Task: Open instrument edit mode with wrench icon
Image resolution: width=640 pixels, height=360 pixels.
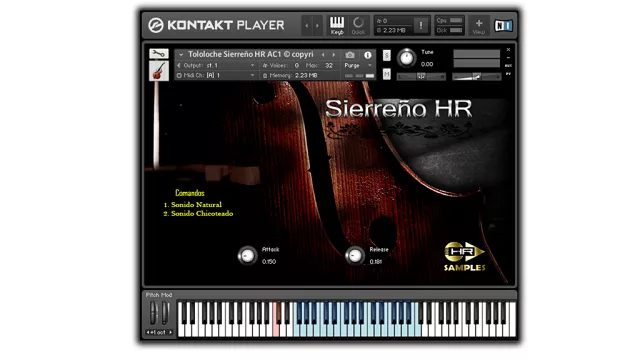Action: (159, 53)
